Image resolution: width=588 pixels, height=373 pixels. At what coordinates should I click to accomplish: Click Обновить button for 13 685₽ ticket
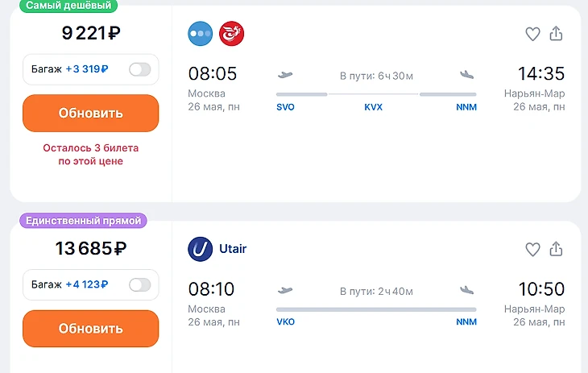90,329
